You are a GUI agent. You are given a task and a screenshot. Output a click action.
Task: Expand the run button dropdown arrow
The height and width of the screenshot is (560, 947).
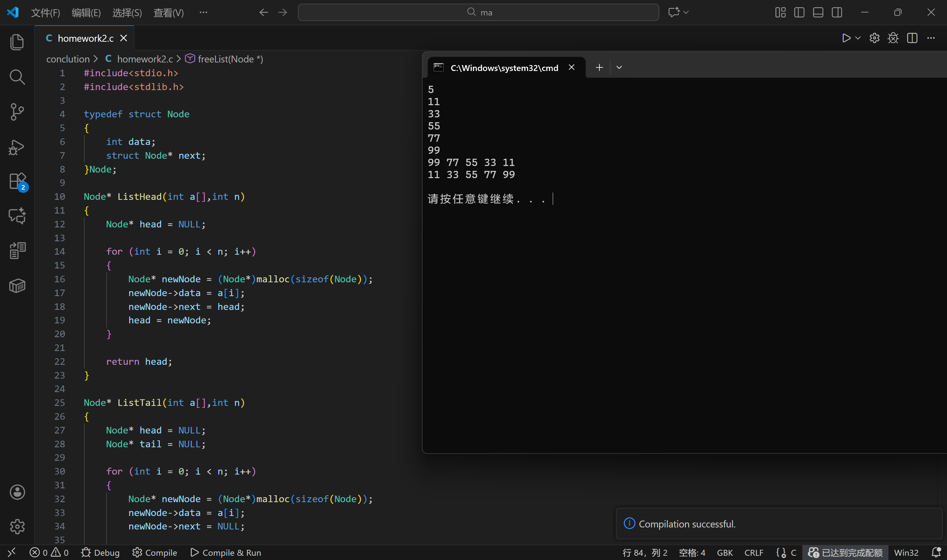[x=858, y=38]
